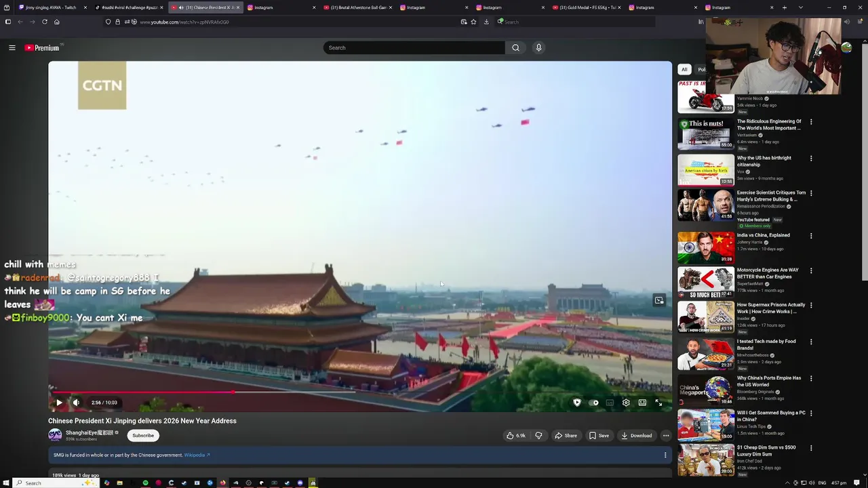Open 'Why the US has birthright citizenship' title
868x488 pixels.
(764, 161)
